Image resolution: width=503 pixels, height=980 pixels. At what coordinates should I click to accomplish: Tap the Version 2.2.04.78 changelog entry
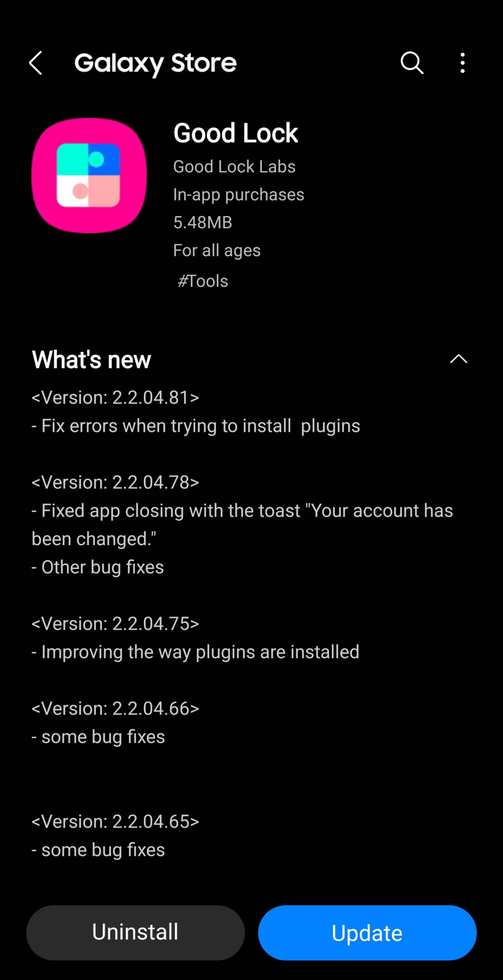click(x=115, y=482)
